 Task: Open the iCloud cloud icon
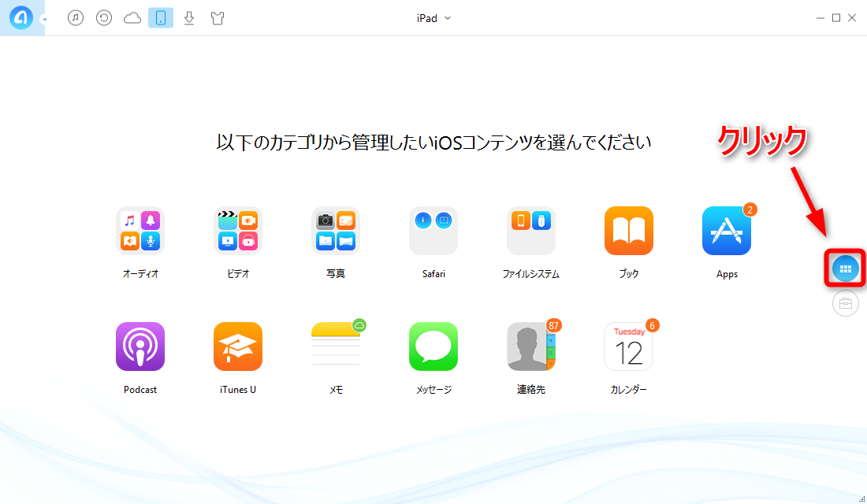(x=132, y=18)
